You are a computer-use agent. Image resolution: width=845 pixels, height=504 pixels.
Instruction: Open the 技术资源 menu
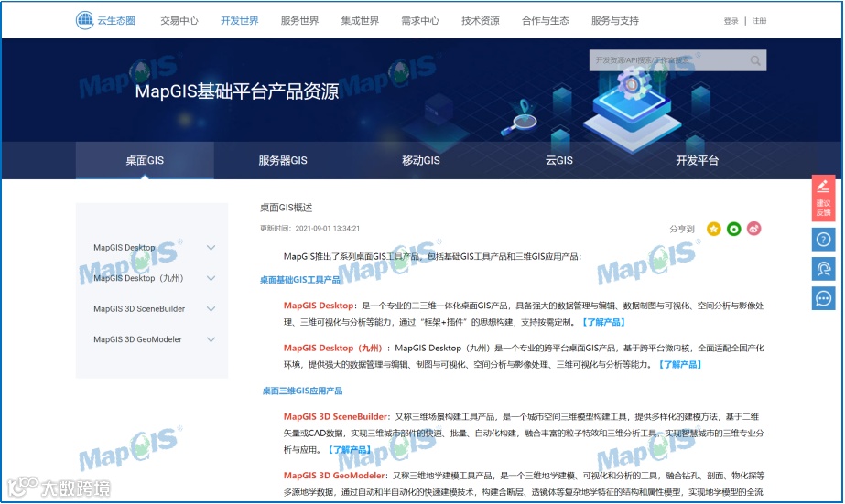(480, 21)
